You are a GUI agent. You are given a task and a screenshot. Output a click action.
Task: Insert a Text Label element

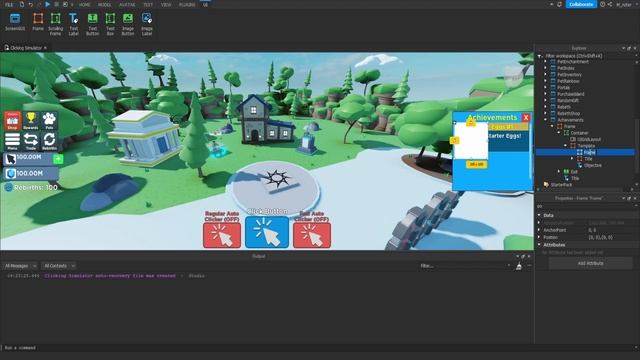pos(73,24)
